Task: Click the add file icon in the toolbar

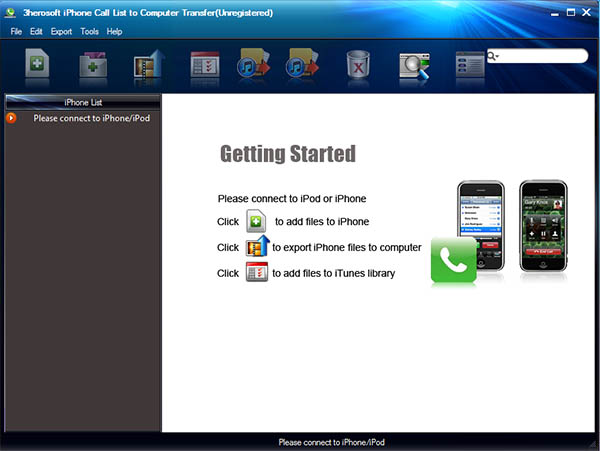Action: coord(38,66)
